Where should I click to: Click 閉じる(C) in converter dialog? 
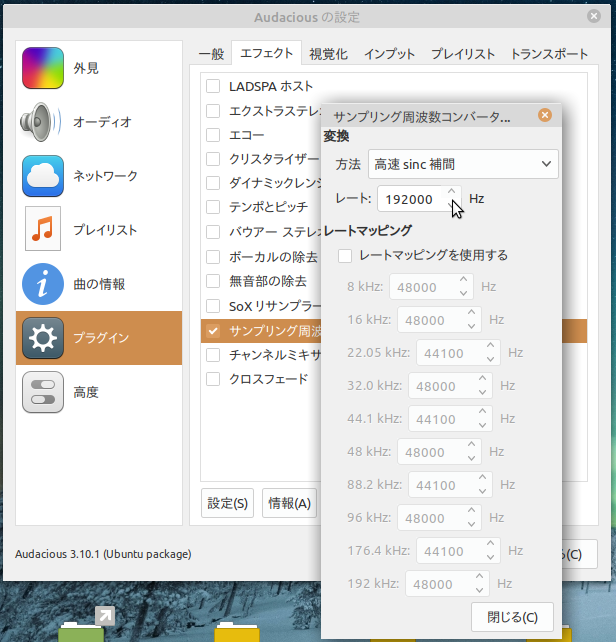point(512,617)
